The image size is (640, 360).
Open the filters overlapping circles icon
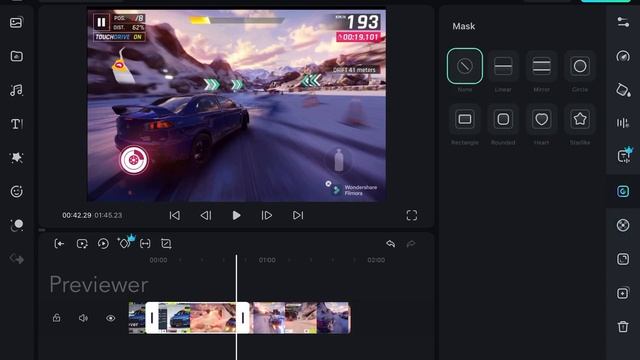[x=16, y=225]
